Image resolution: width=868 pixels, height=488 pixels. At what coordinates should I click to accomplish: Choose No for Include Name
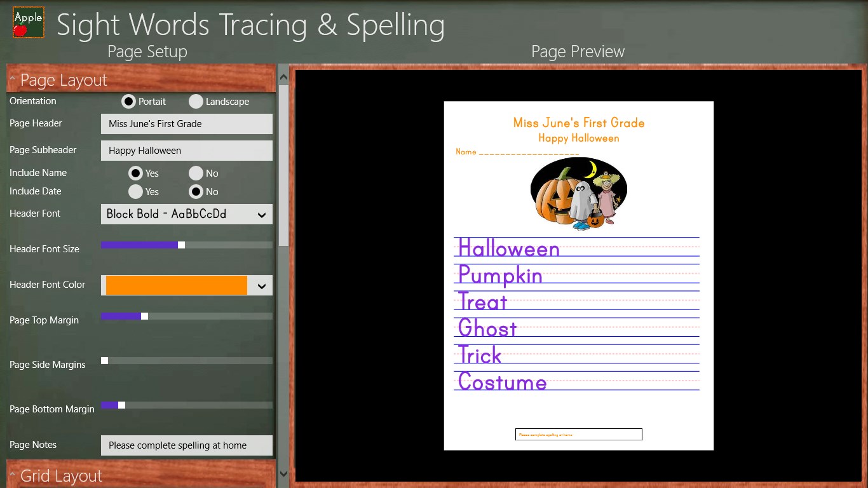[x=196, y=173]
